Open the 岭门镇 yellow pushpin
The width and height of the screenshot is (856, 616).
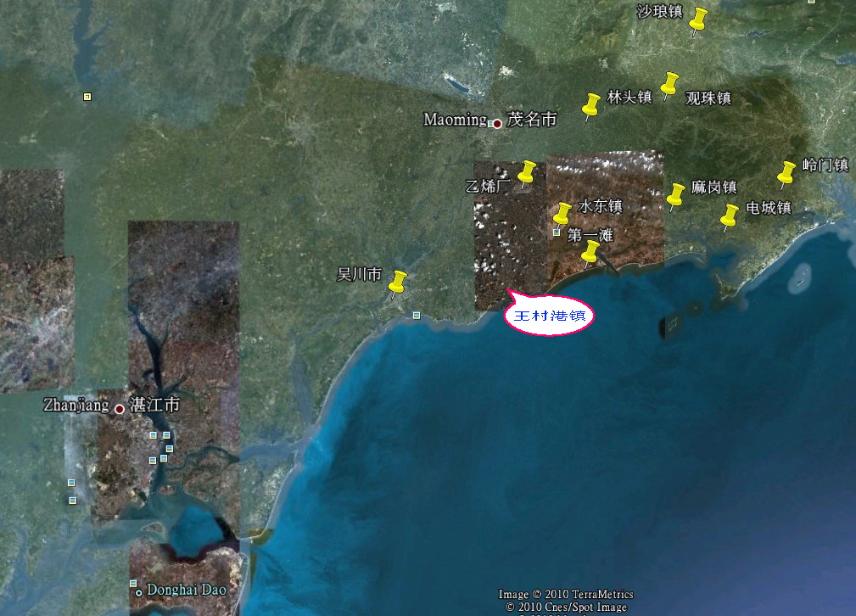pyautogui.click(x=786, y=173)
